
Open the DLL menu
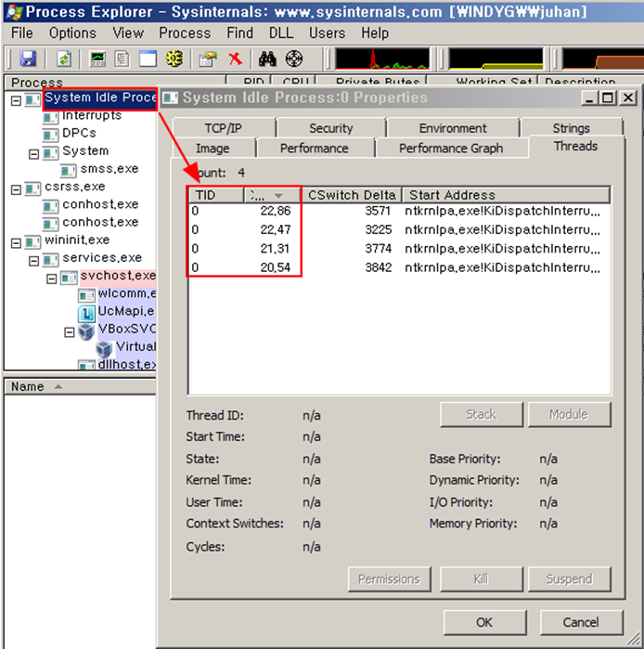pos(281,32)
